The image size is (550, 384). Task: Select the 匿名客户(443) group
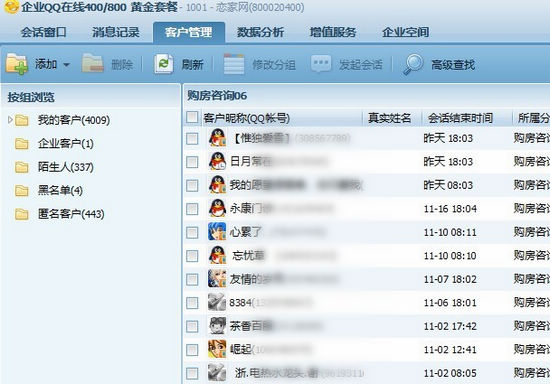[71, 214]
